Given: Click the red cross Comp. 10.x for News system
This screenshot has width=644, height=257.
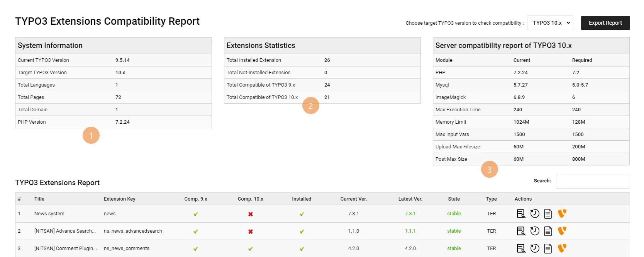Looking at the screenshot, I should [x=251, y=214].
